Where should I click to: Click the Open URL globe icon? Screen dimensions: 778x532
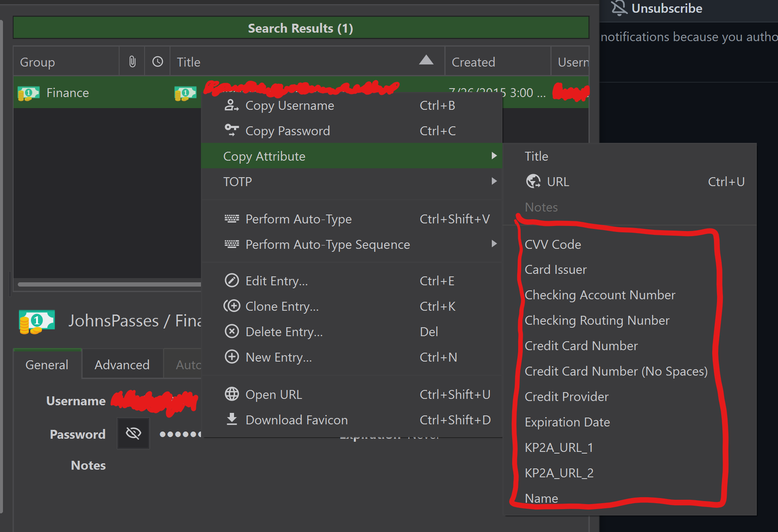tap(231, 394)
